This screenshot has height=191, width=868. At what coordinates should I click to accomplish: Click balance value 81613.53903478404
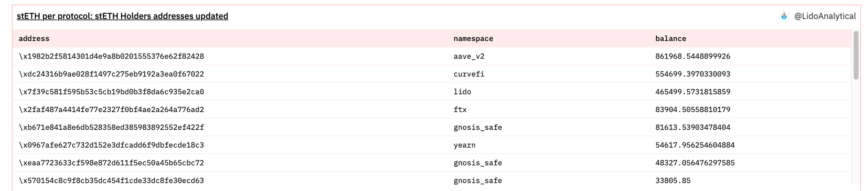693,127
